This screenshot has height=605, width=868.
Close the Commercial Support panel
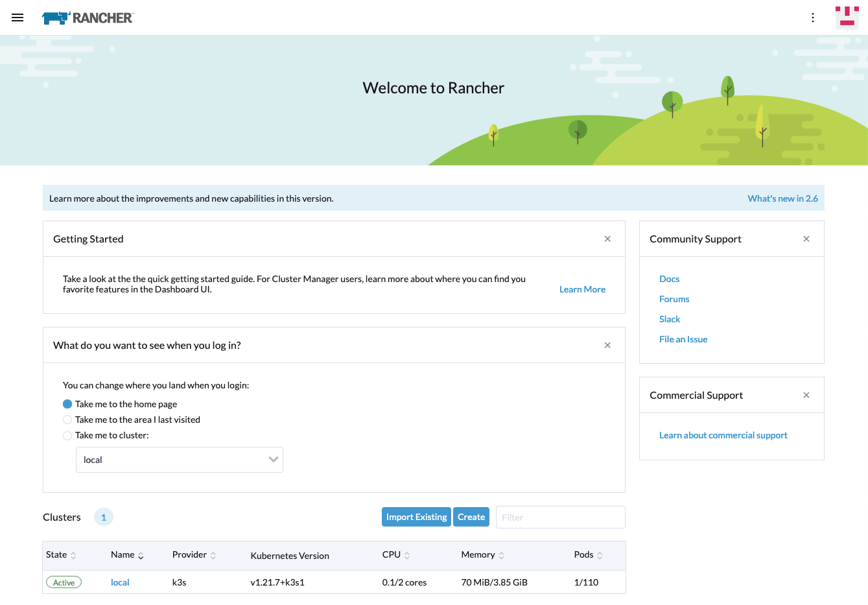[806, 395]
